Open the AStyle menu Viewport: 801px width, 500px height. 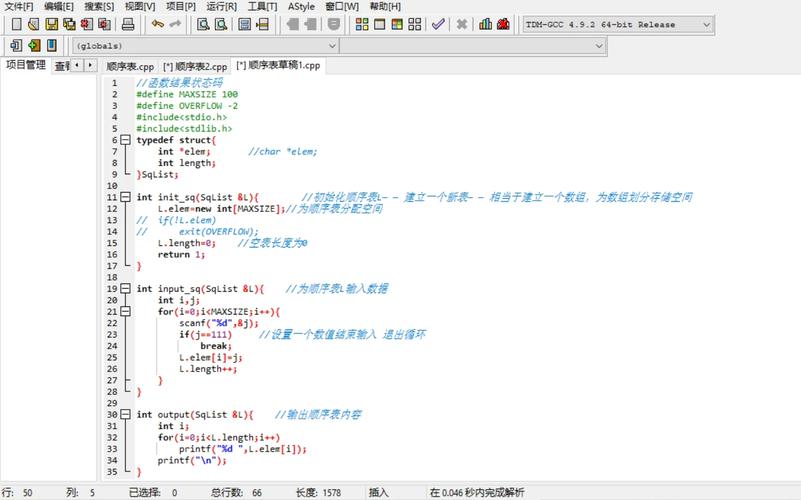coord(301,7)
